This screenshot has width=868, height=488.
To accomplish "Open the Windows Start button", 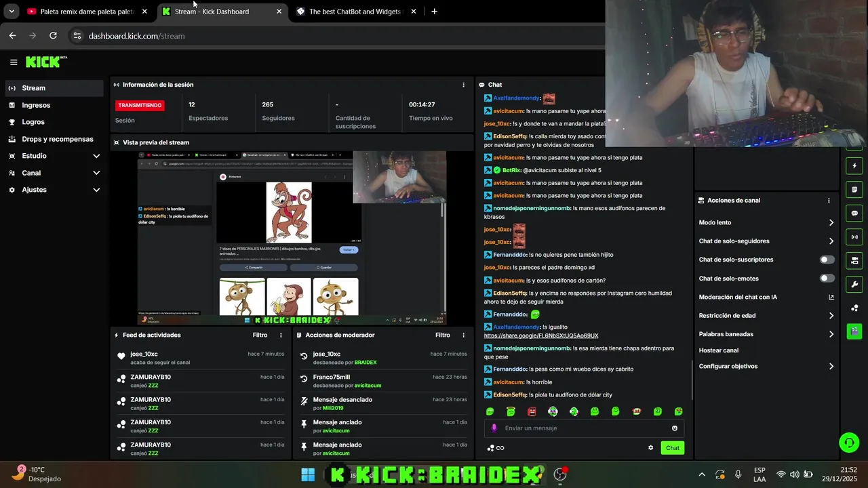I will 308,474.
